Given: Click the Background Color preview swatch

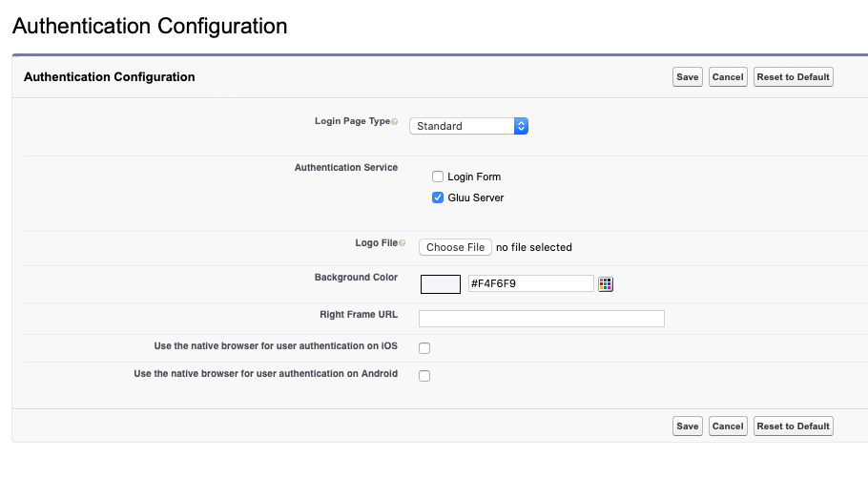Looking at the screenshot, I should point(441,283).
